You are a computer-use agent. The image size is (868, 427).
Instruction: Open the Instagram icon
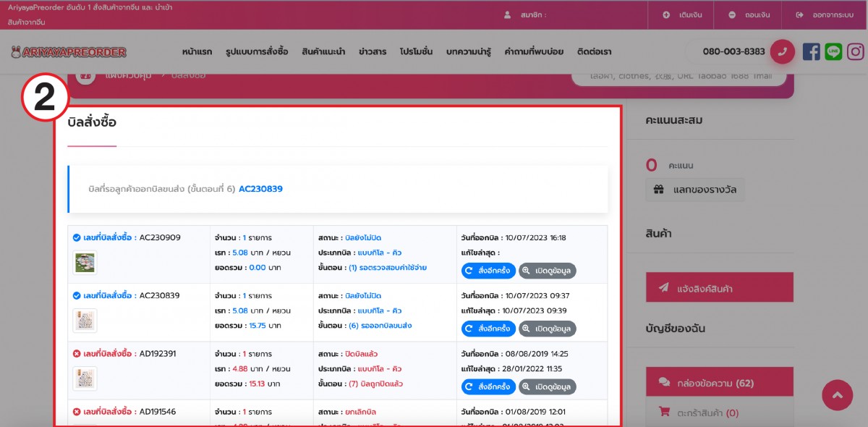point(856,52)
